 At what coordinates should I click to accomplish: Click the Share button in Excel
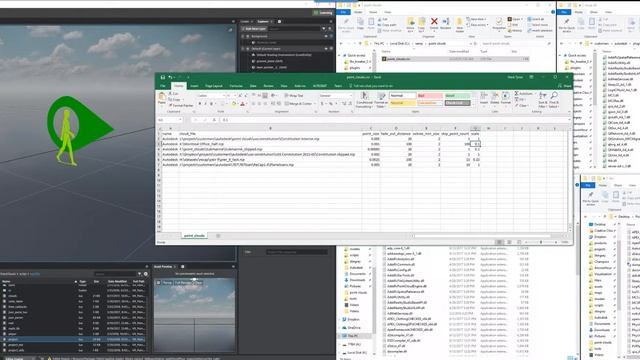(565, 86)
